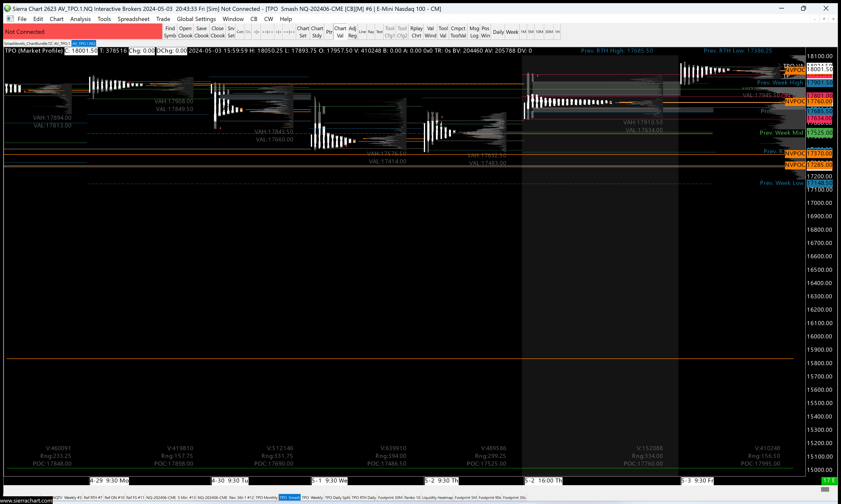841x504 pixels.
Task: Expand the Spreadsheet menu
Action: (x=133, y=19)
